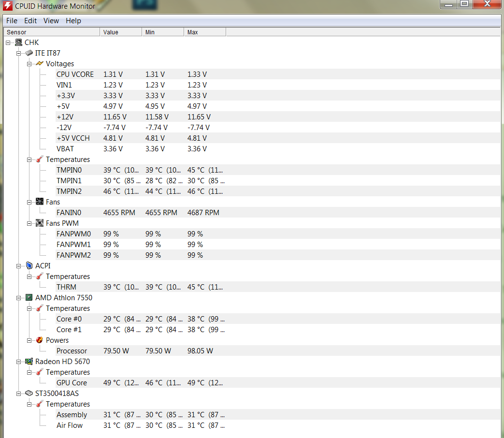Collapse the Fans PWM group
This screenshot has height=438, width=504.
click(29, 223)
